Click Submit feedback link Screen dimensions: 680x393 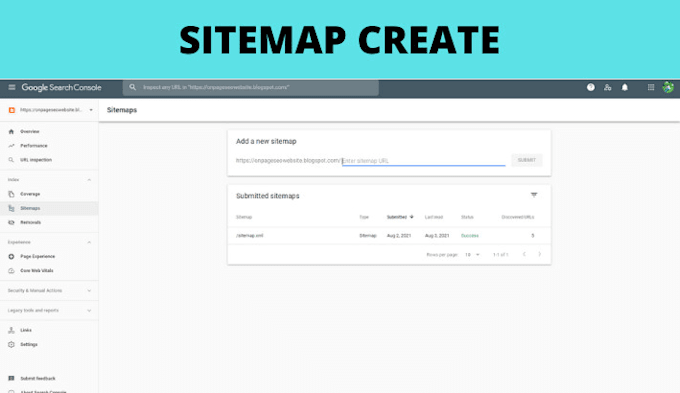(38, 379)
